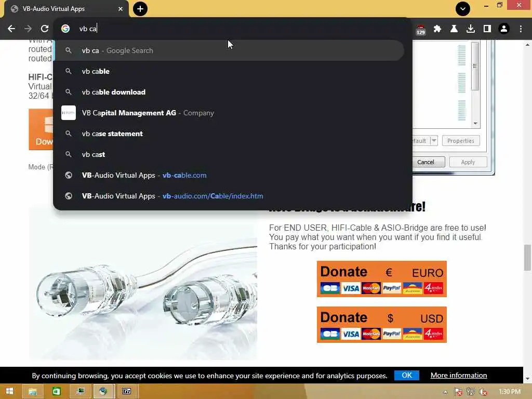The height and width of the screenshot is (399, 532).
Task: Click the Action Center flag tray icon
Action: pyautogui.click(x=458, y=392)
